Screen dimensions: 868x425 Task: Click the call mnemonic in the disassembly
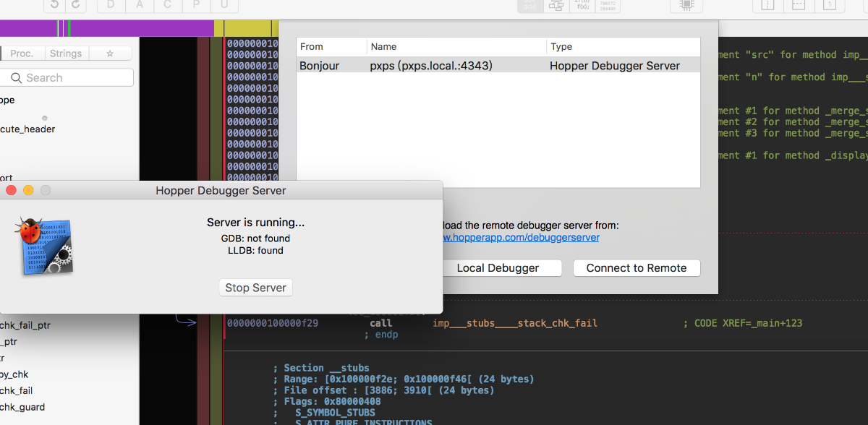[380, 323]
